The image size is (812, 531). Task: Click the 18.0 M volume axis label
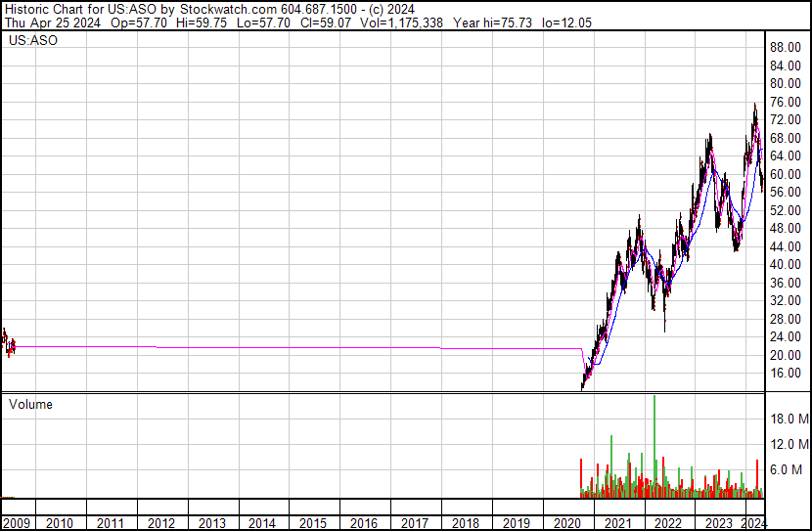click(789, 419)
